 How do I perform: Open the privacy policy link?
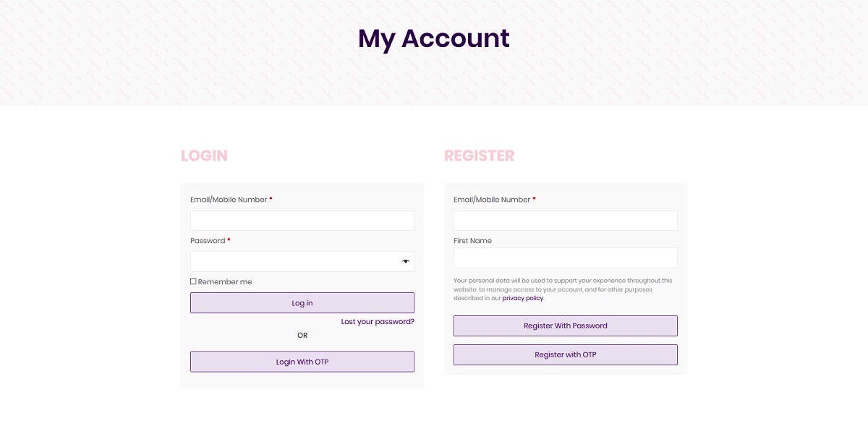(x=522, y=298)
